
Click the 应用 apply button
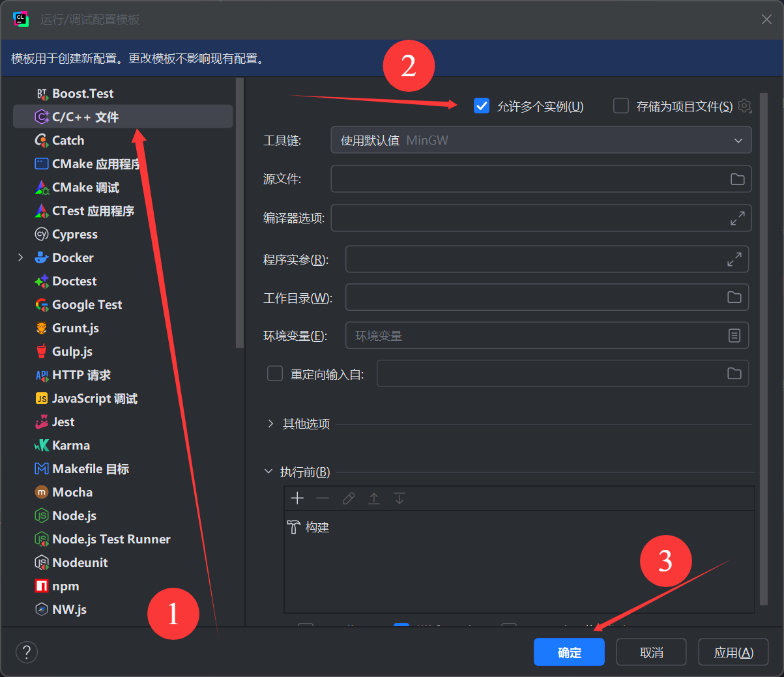pos(733,652)
